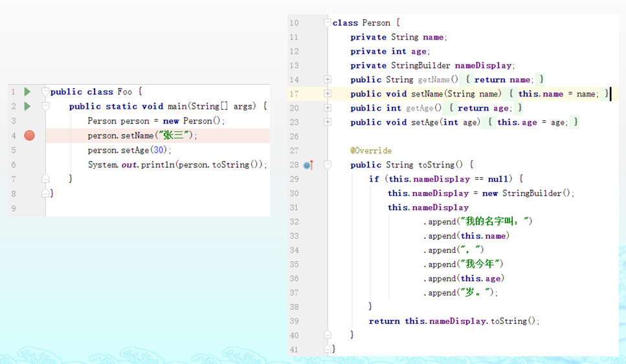
Task: Click line number 39 in Person gutter
Action: 295,321
